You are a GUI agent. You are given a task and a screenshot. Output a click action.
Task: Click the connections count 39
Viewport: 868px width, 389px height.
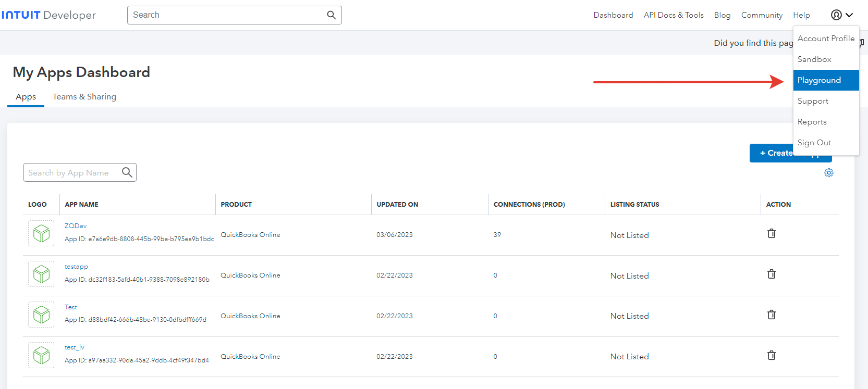click(x=497, y=235)
